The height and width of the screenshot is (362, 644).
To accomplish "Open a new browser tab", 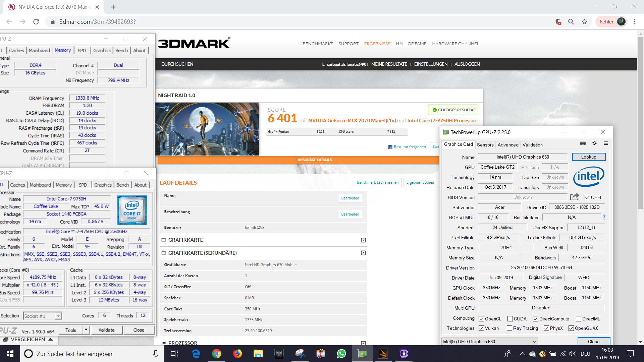I will (113, 7).
